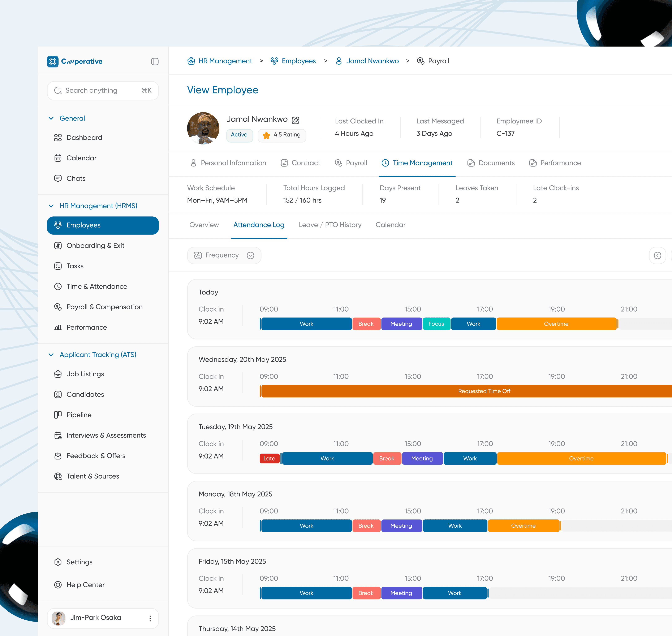
Task: Collapse the General section
Action: pyautogui.click(x=51, y=118)
